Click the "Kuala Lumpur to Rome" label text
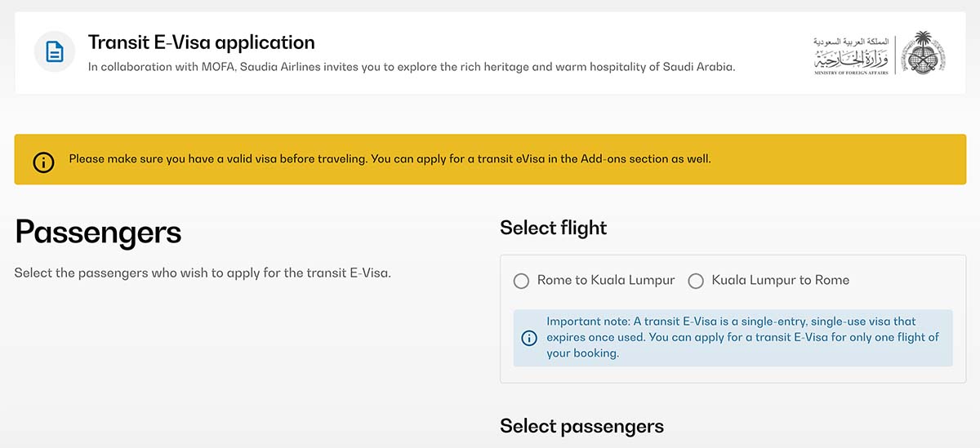This screenshot has height=448, width=980. [x=781, y=280]
